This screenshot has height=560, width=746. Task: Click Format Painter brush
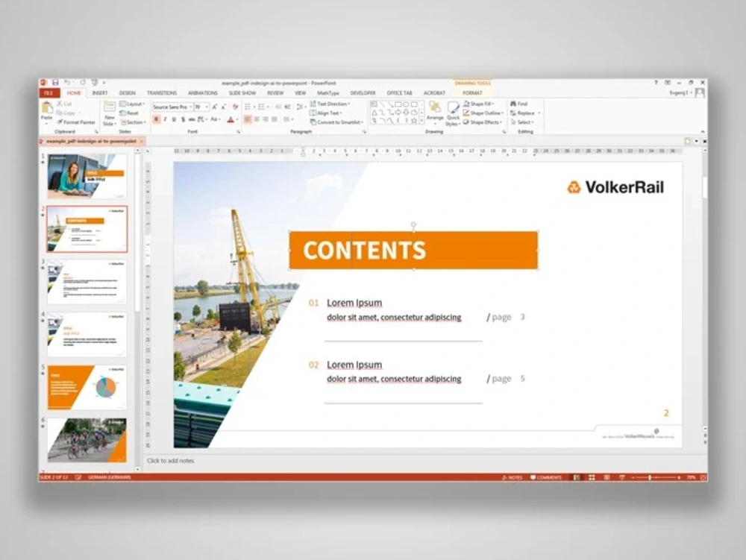[x=75, y=122]
